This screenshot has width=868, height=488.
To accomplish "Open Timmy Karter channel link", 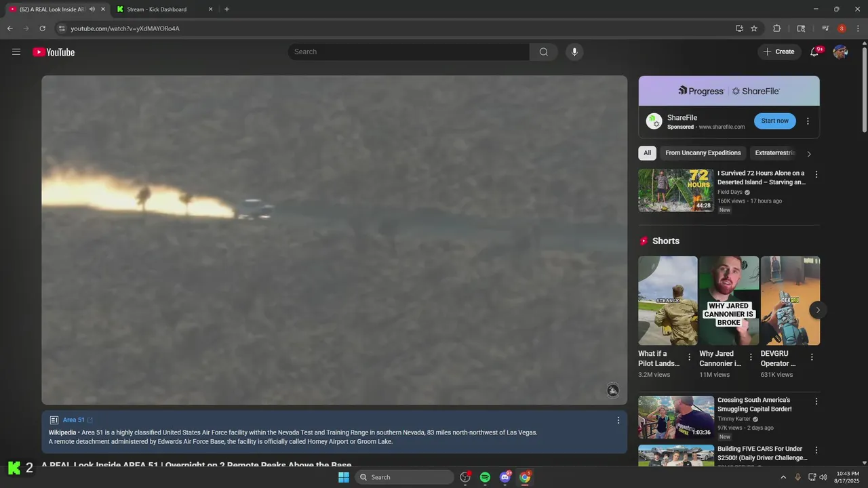I will coord(734,419).
